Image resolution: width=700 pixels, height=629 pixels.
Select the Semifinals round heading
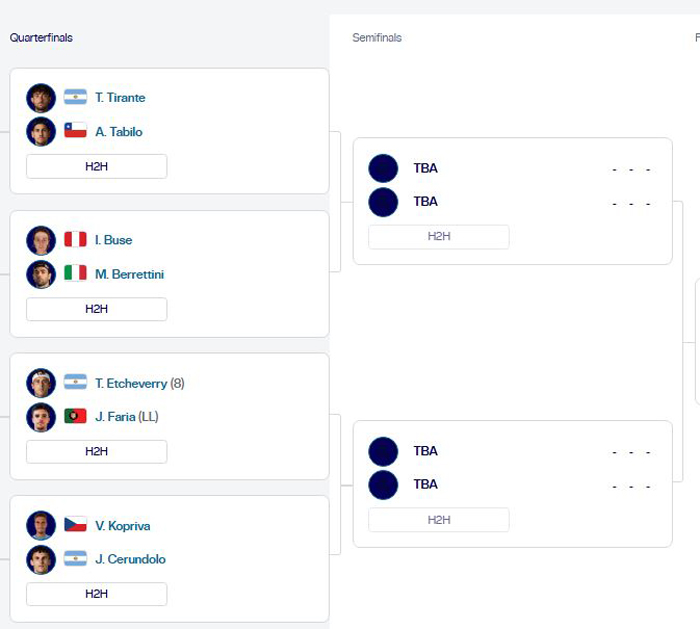click(377, 38)
